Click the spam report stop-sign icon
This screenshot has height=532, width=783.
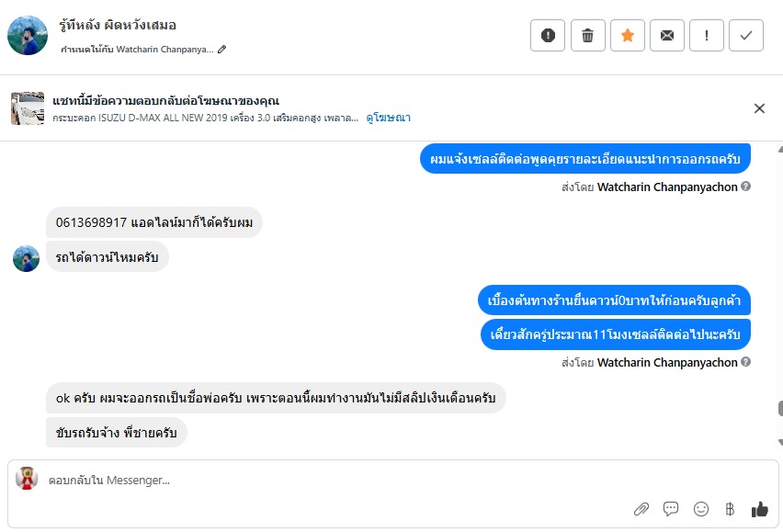pos(548,35)
